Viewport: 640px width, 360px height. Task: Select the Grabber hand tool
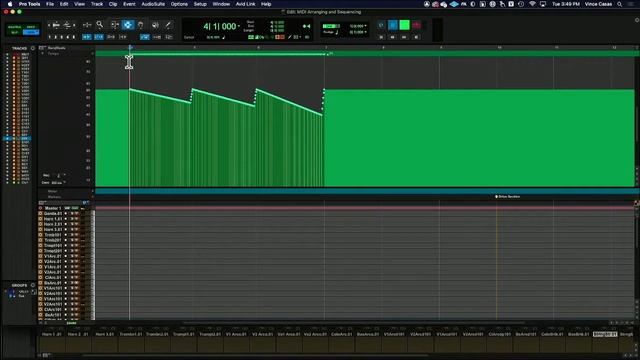coord(140,25)
